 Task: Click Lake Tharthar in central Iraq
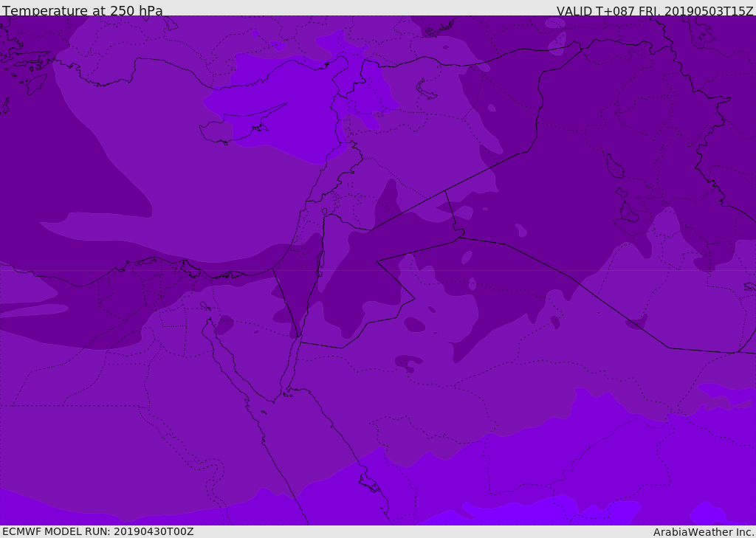coord(614,167)
